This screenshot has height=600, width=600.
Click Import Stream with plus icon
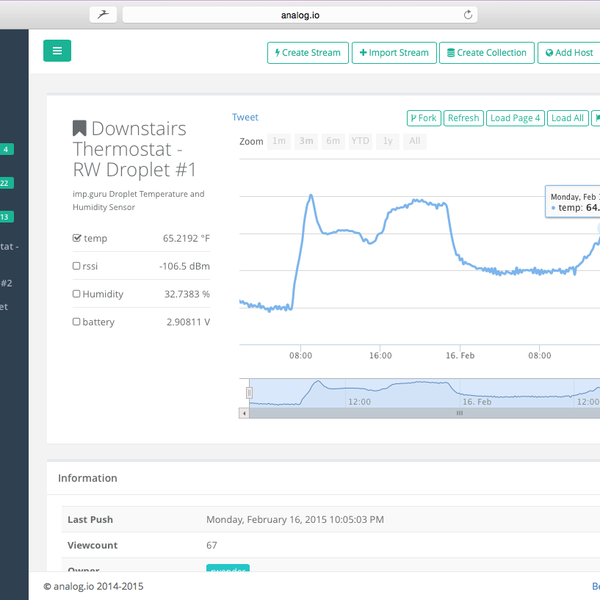pos(393,53)
